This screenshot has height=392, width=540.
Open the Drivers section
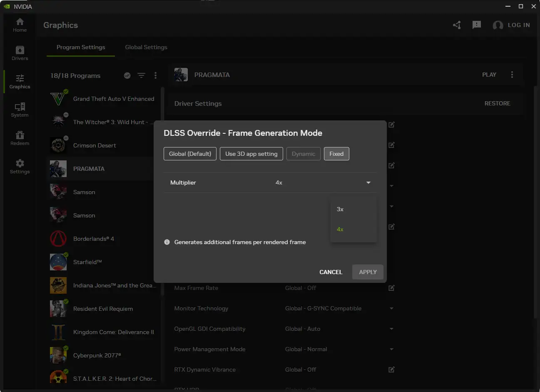(20, 53)
